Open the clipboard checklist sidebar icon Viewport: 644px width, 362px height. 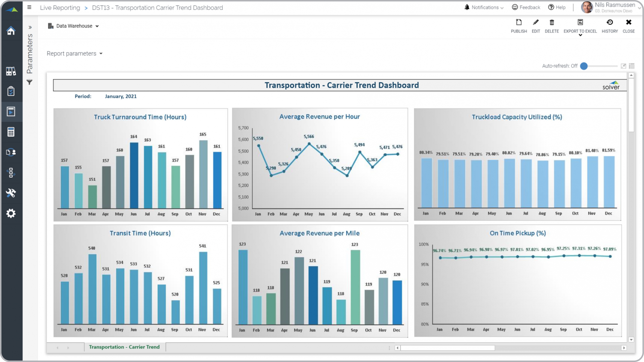(x=11, y=91)
